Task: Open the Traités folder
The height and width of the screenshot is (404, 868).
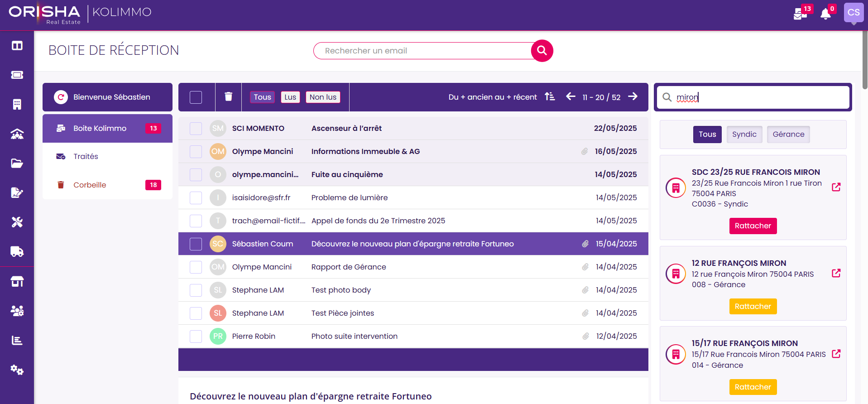Action: tap(108, 156)
